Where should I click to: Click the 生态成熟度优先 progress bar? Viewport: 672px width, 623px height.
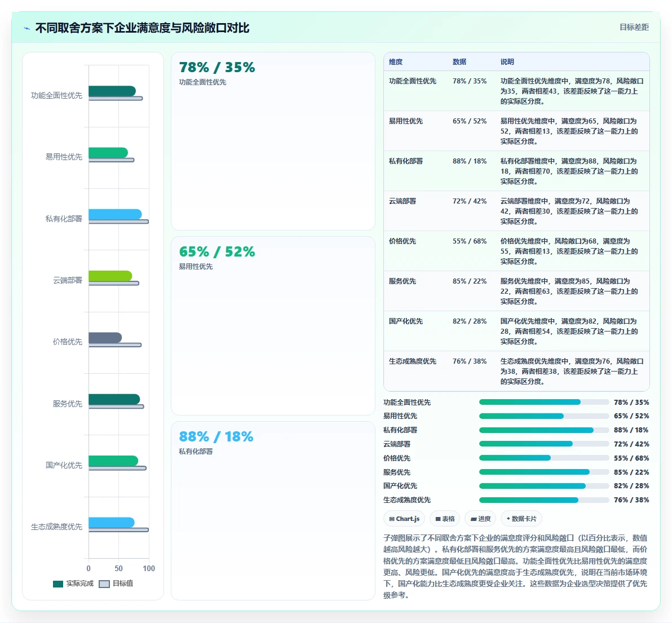click(x=544, y=500)
